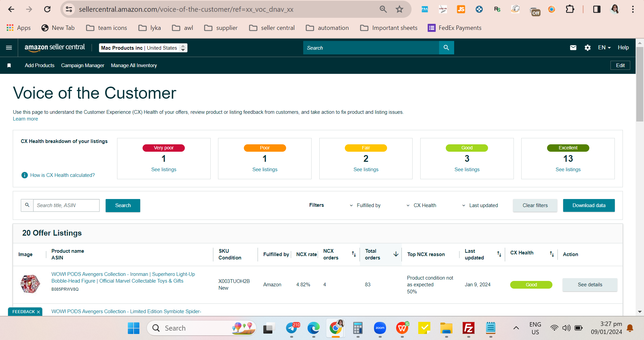
Task: Expand the CX Health filter
Action: 421,205
